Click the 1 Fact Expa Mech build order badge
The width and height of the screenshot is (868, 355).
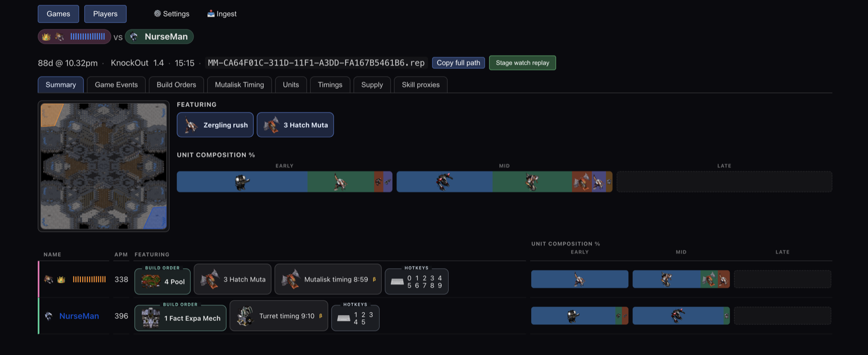[x=181, y=318]
